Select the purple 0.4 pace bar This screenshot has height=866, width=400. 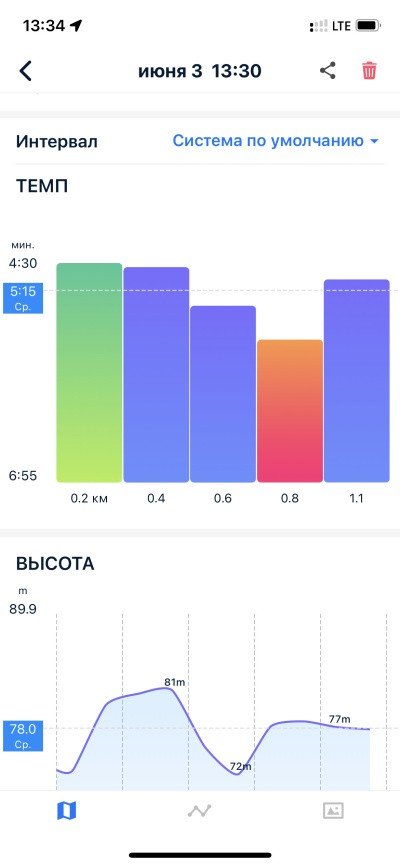coord(156,375)
